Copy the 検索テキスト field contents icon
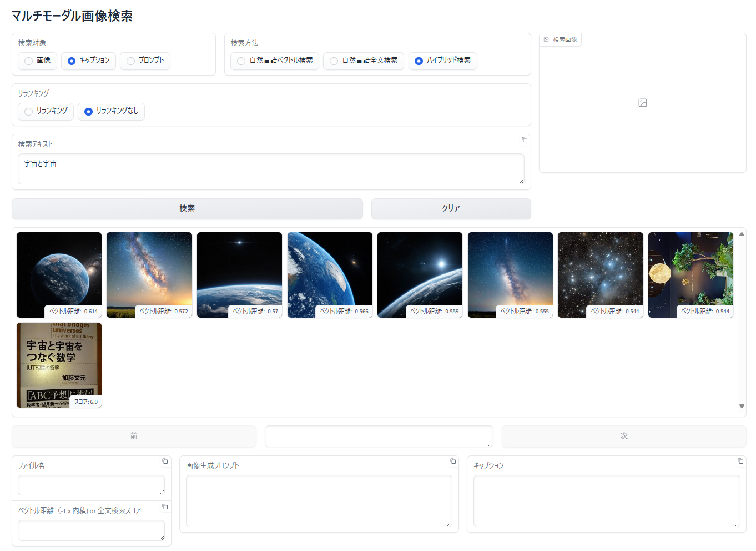Screen dimensions: 756x551 pyautogui.click(x=525, y=140)
